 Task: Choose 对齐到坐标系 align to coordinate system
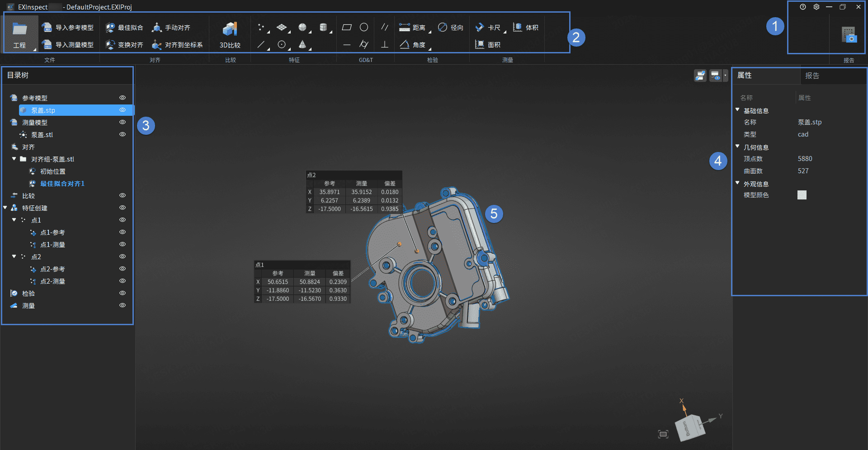click(177, 45)
